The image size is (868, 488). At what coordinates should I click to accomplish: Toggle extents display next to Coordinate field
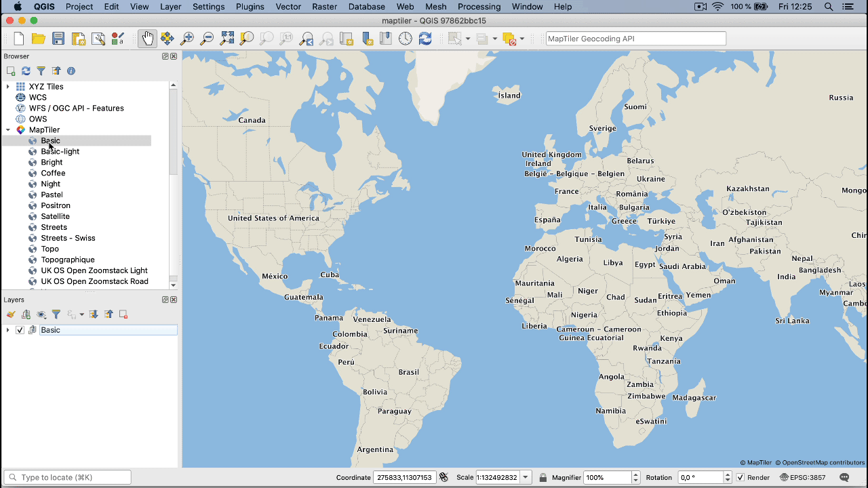pyautogui.click(x=443, y=478)
